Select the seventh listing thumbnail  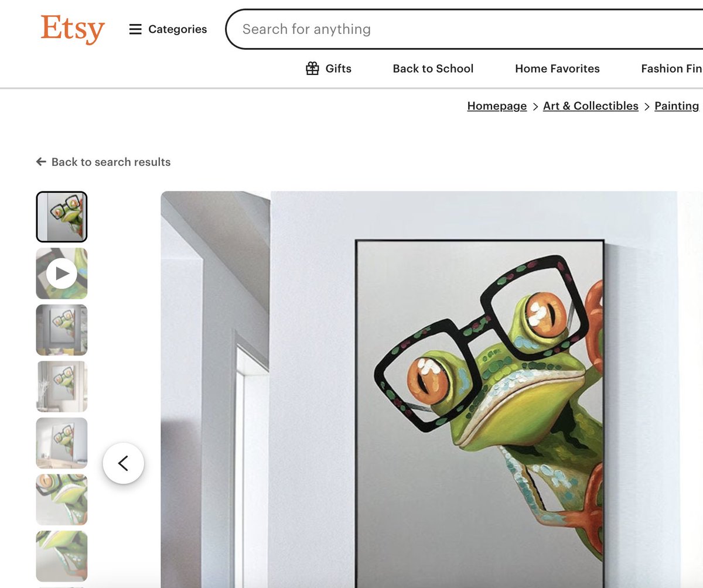(x=62, y=556)
